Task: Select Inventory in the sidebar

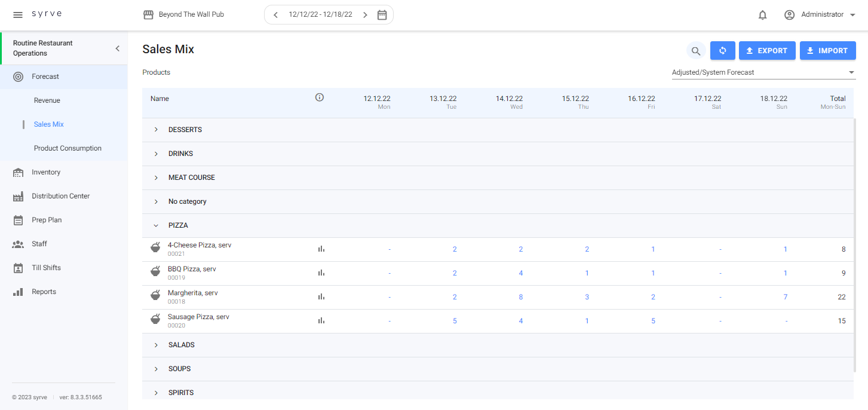Action: coord(46,172)
